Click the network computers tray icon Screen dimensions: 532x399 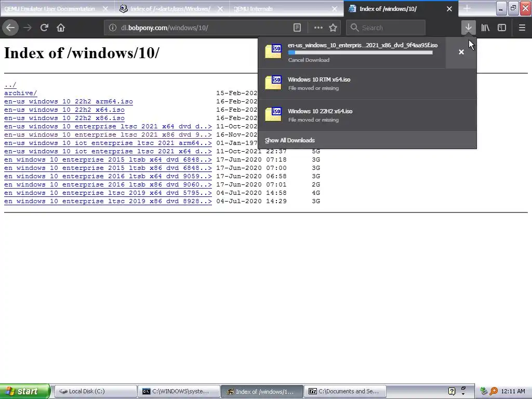(484, 391)
